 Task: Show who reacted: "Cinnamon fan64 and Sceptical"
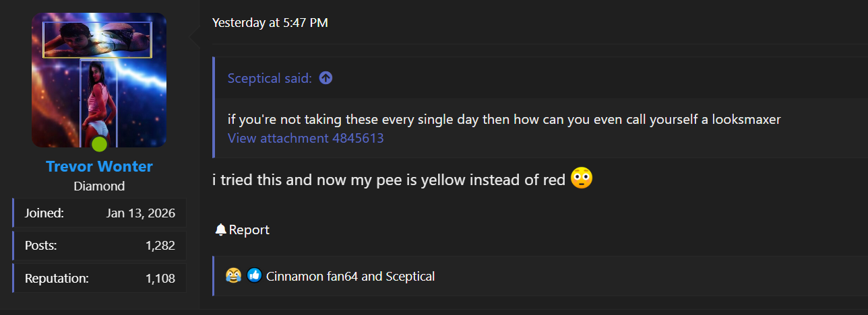[x=350, y=276]
